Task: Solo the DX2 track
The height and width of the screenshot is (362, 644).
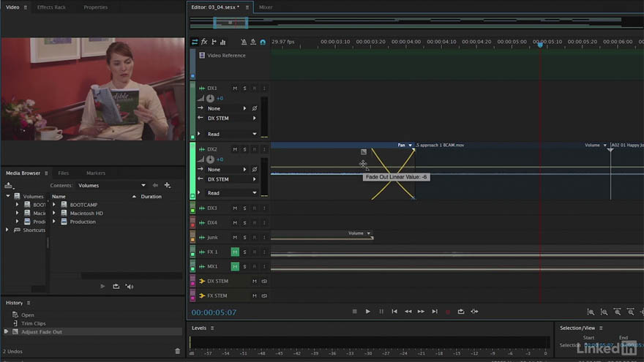Action: pyautogui.click(x=244, y=149)
